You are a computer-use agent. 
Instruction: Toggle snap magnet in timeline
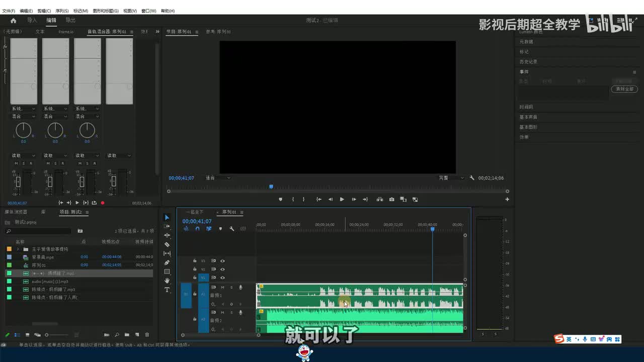point(197,229)
